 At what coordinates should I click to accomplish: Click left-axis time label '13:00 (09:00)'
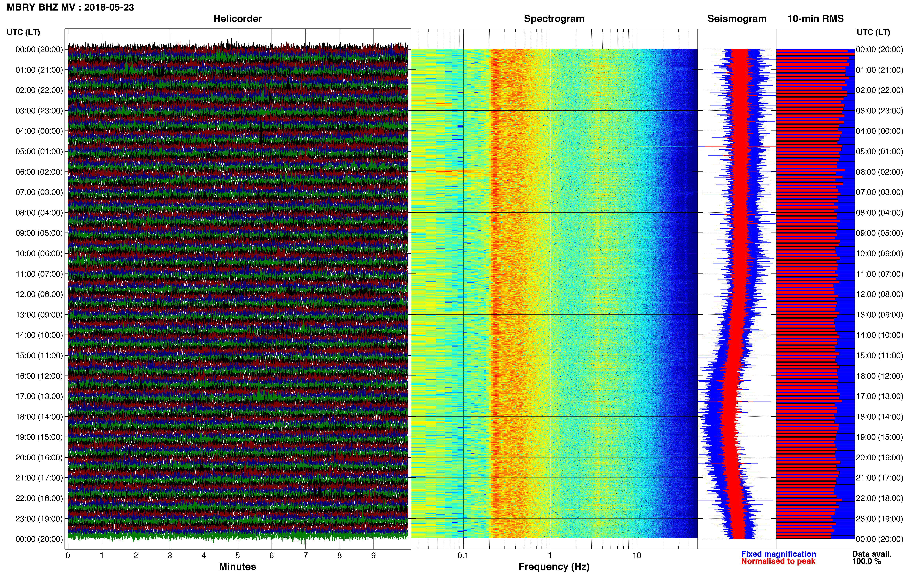(39, 315)
